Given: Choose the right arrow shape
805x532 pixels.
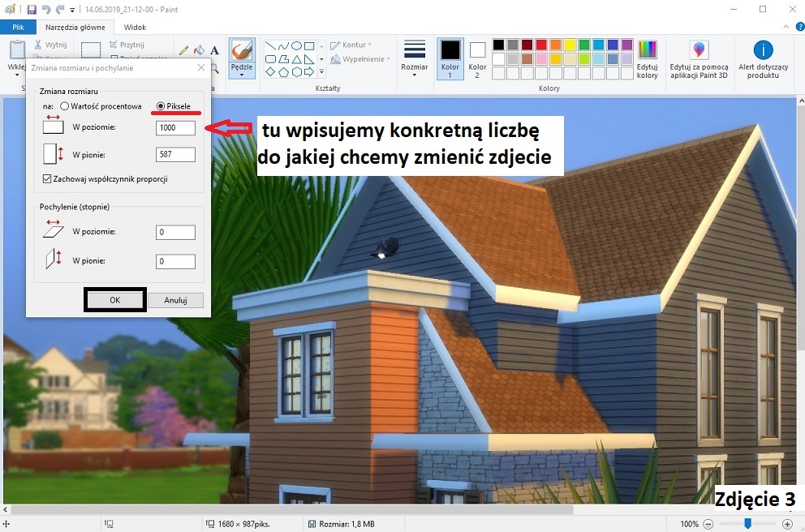Looking at the screenshot, I should coord(309,72).
